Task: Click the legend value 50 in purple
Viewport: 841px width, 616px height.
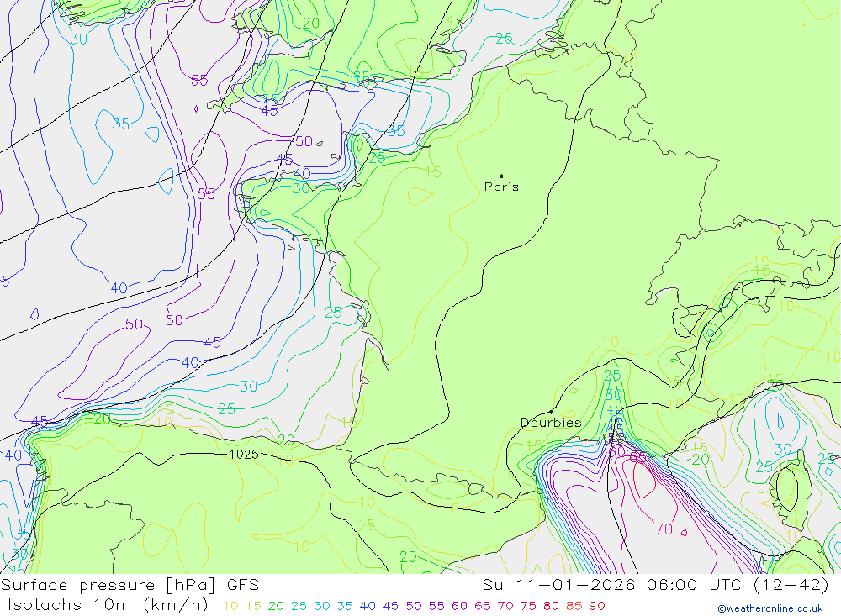Action: point(414,606)
